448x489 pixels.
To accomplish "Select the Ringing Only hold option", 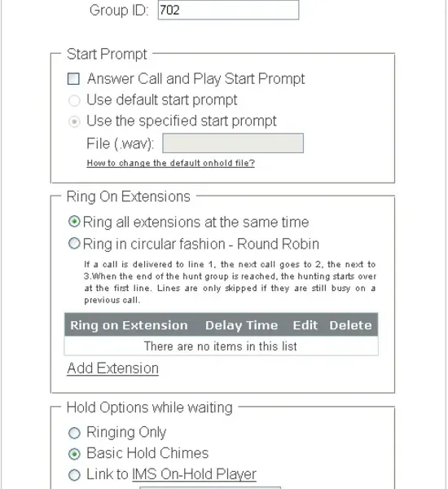I will (x=74, y=433).
